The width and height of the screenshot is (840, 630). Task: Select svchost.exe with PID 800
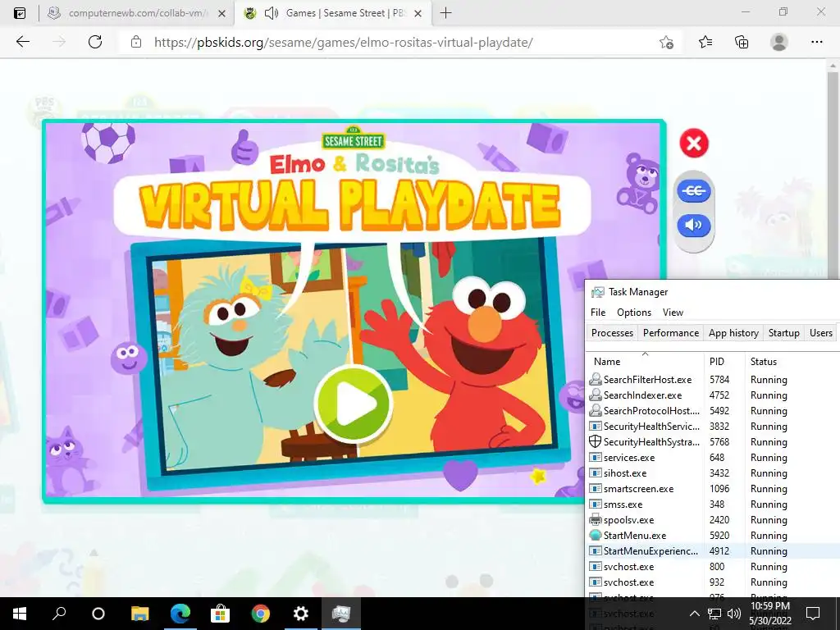click(713, 566)
